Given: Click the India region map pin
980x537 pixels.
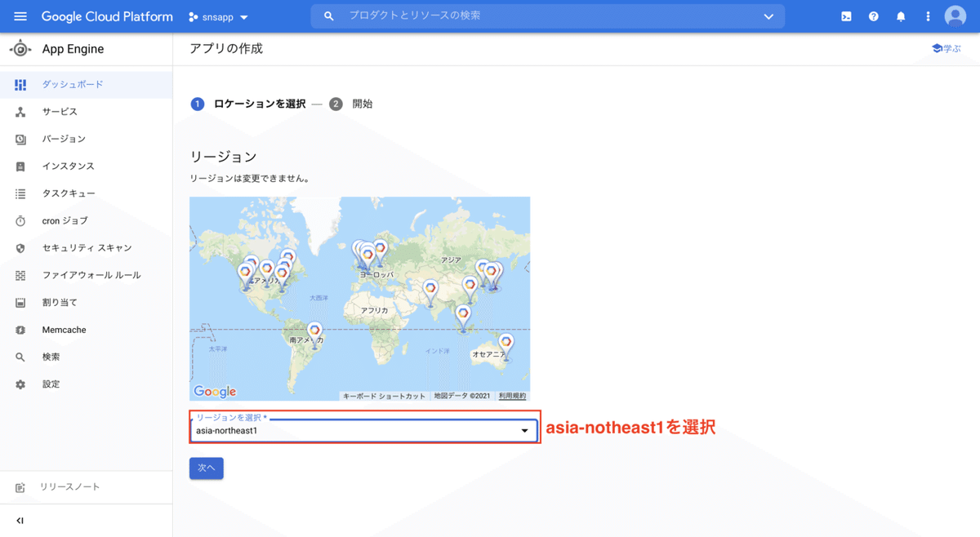Looking at the screenshot, I should click(x=431, y=291).
